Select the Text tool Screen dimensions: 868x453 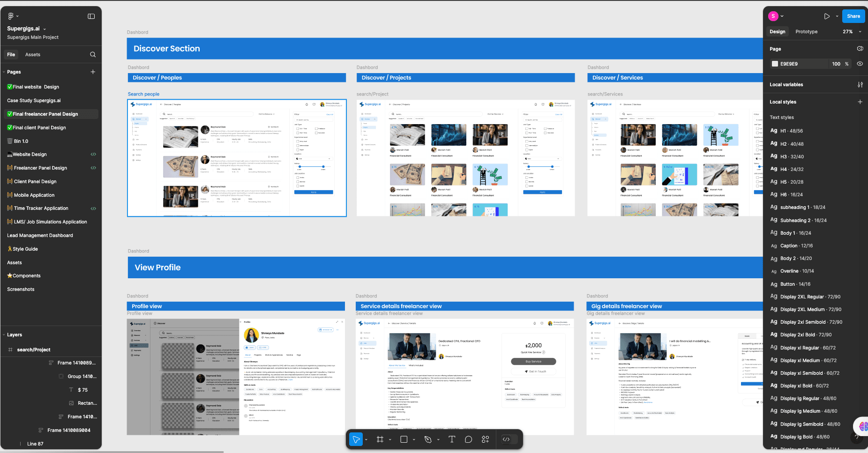point(452,439)
